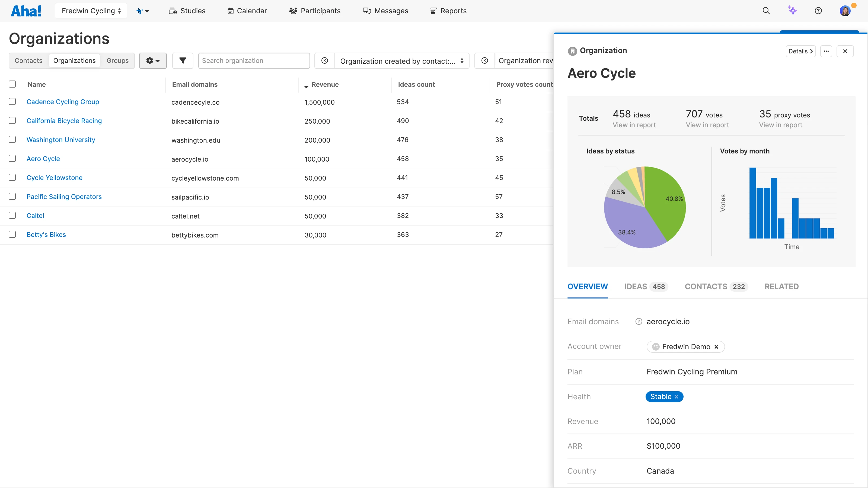The image size is (868, 488).
Task: Open the Calendar section
Action: click(231, 11)
